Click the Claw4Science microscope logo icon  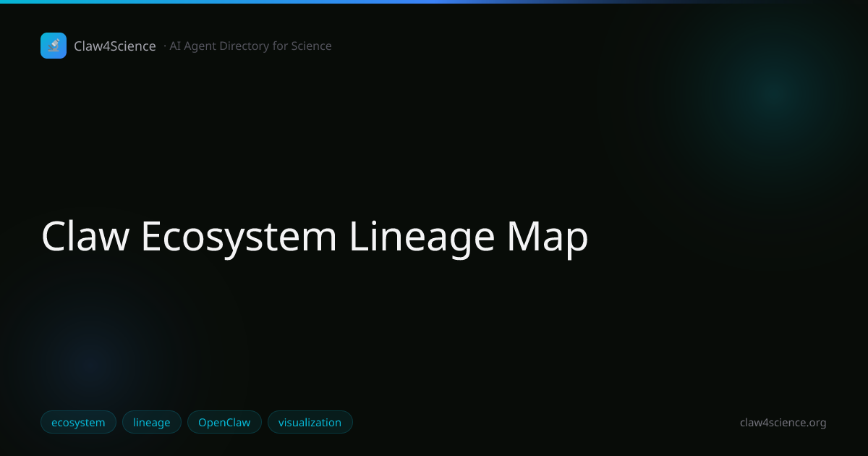coord(54,46)
